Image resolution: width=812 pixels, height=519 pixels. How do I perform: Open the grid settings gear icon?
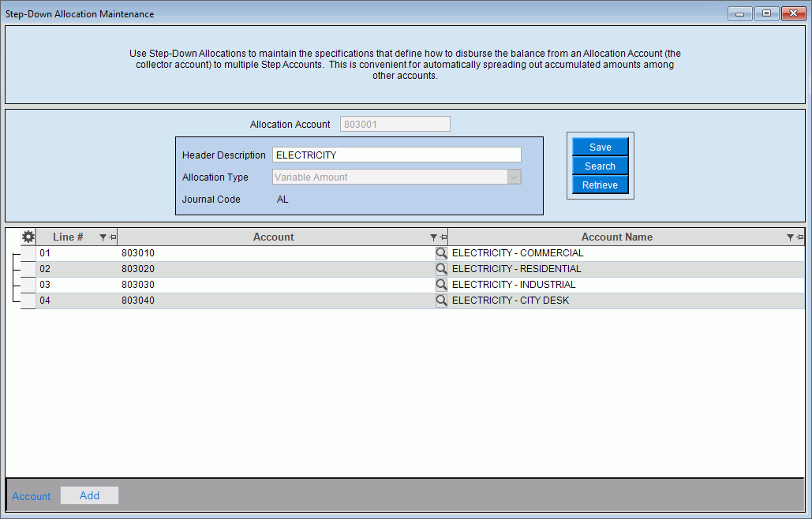tap(28, 237)
